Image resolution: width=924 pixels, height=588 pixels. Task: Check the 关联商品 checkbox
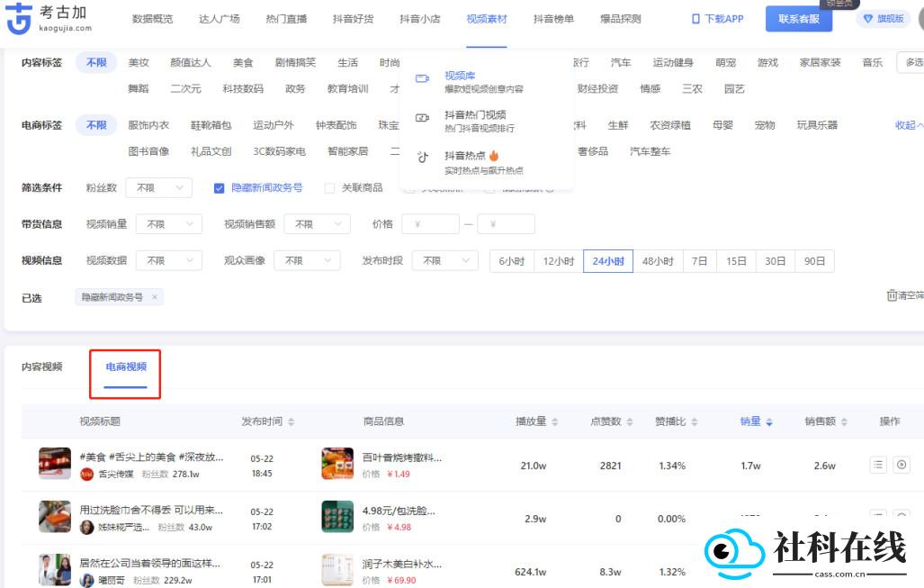pyautogui.click(x=330, y=188)
